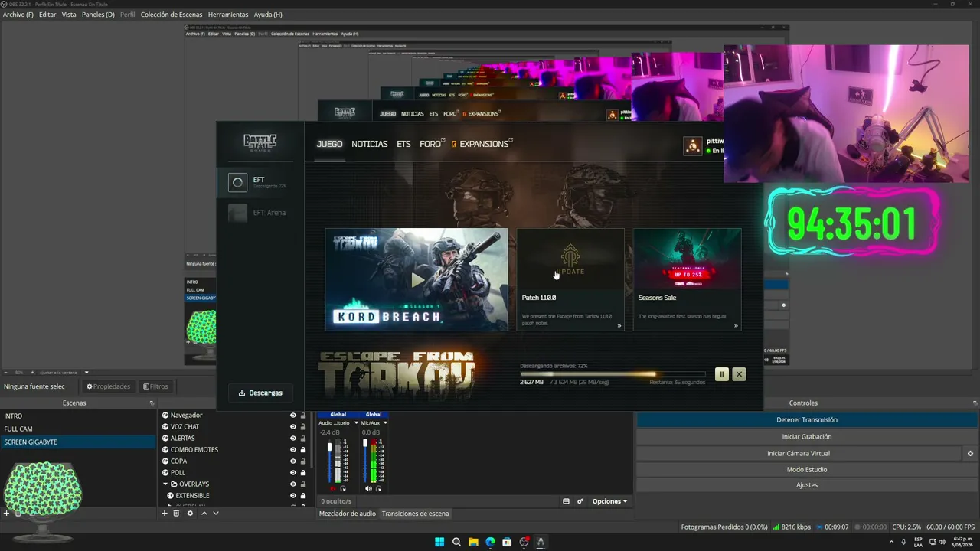
Task: Click the Tarkov download progress bar
Action: (612, 374)
